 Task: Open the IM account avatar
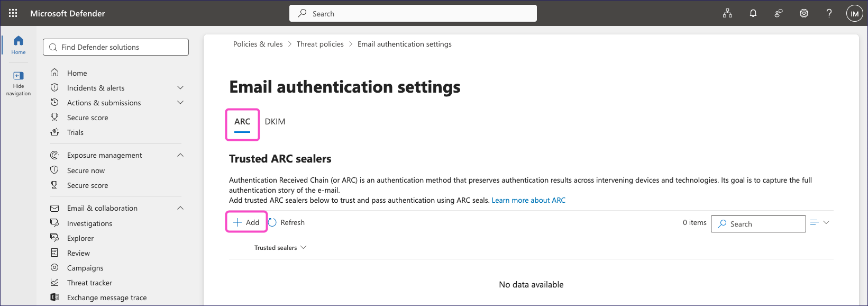(x=855, y=14)
